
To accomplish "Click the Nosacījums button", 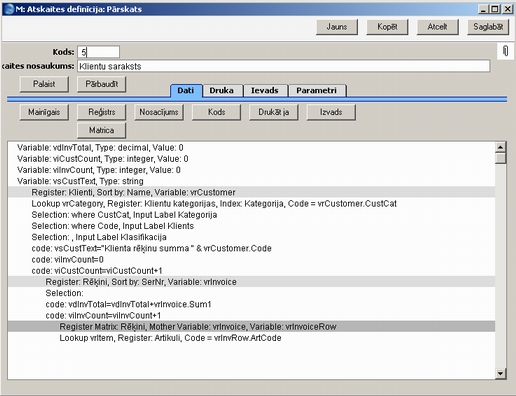I will 159,112.
